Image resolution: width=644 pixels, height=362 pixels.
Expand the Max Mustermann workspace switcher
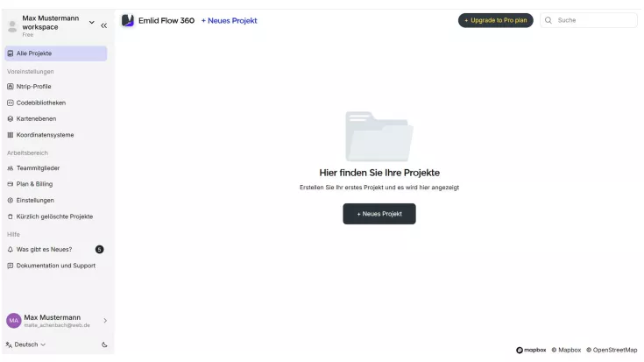coord(92,23)
